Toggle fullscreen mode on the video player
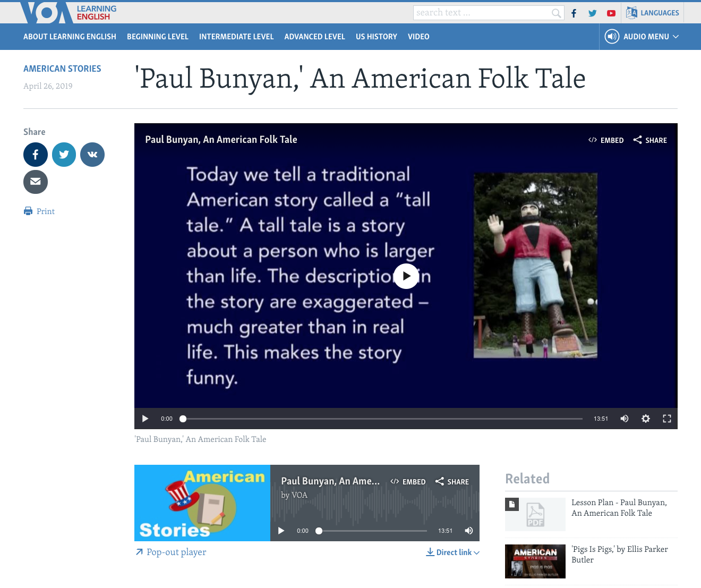Viewport: 701px width, 588px height. coord(666,419)
